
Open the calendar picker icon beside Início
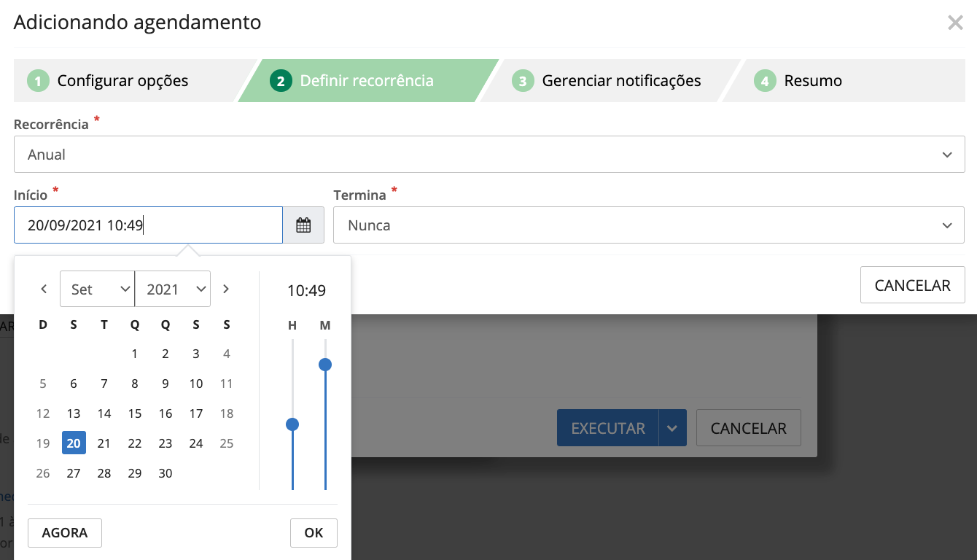[x=303, y=225]
